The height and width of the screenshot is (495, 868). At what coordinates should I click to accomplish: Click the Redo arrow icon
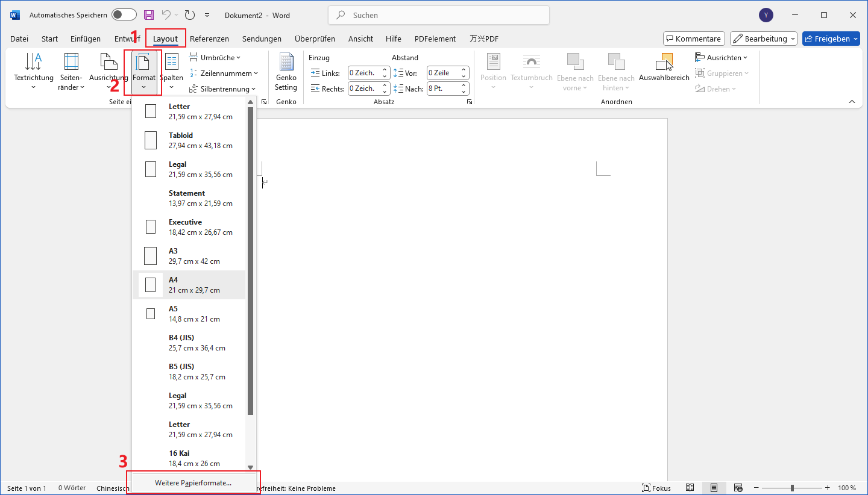pyautogui.click(x=190, y=15)
